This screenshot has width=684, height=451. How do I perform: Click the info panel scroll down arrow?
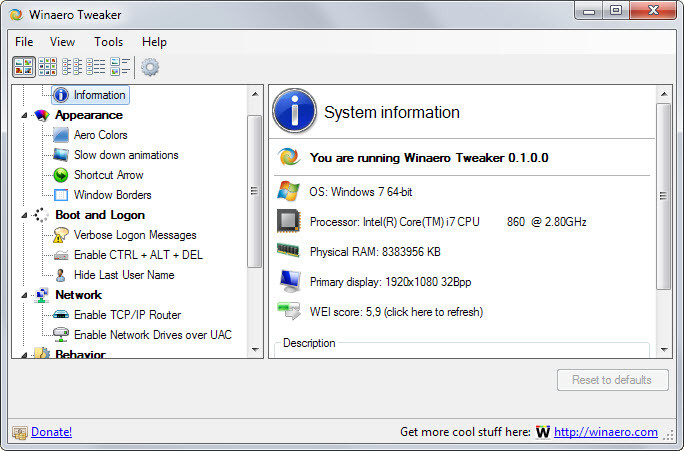point(664,350)
